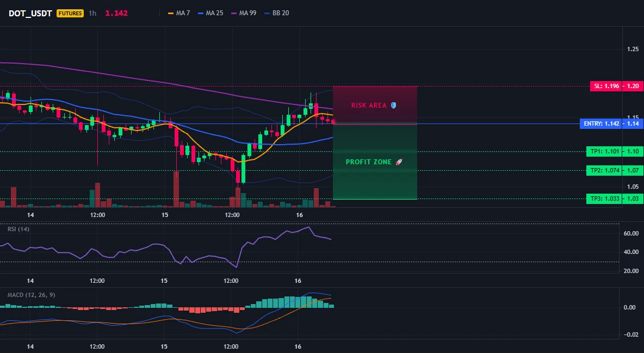
Task: Select the SL: 1.196 stop-loss label
Action: 606,86
